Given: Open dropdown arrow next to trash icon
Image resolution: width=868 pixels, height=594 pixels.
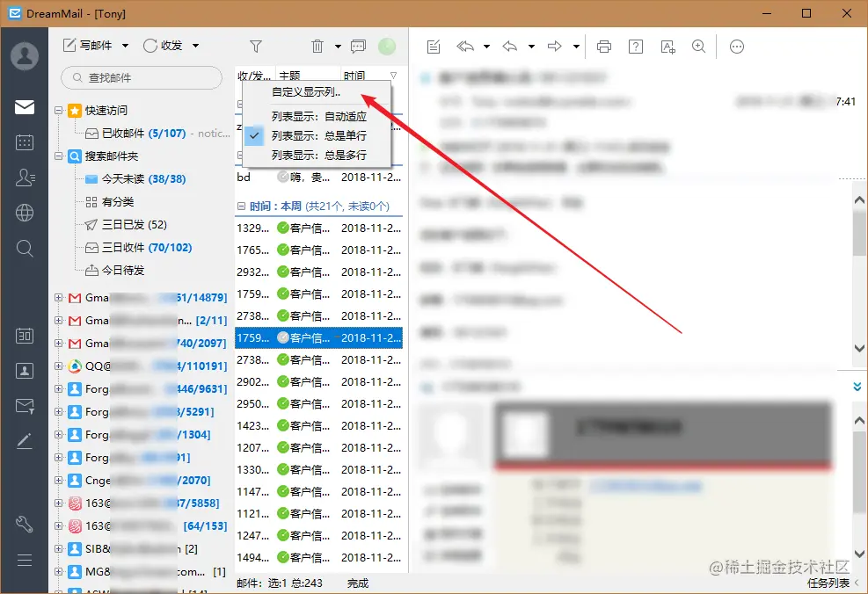Looking at the screenshot, I should 338,47.
